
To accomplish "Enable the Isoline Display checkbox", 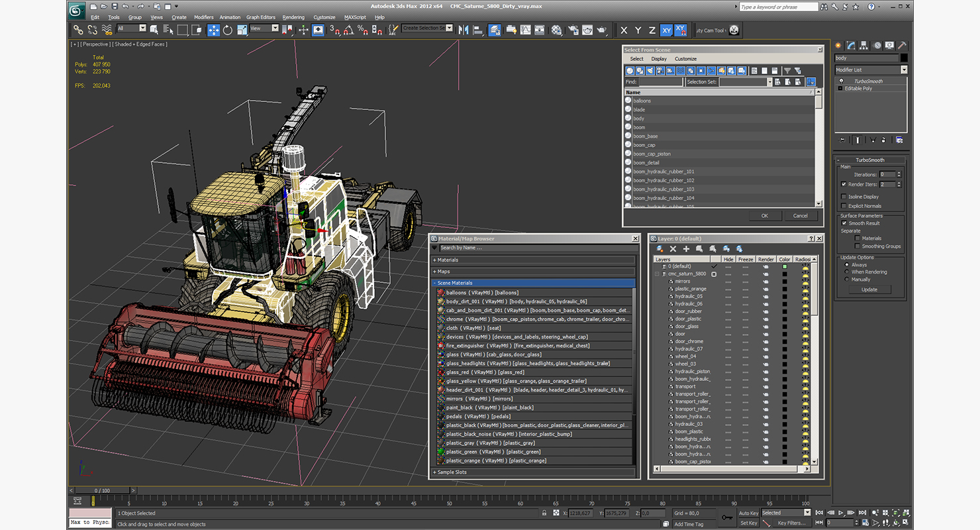I will pyautogui.click(x=844, y=197).
